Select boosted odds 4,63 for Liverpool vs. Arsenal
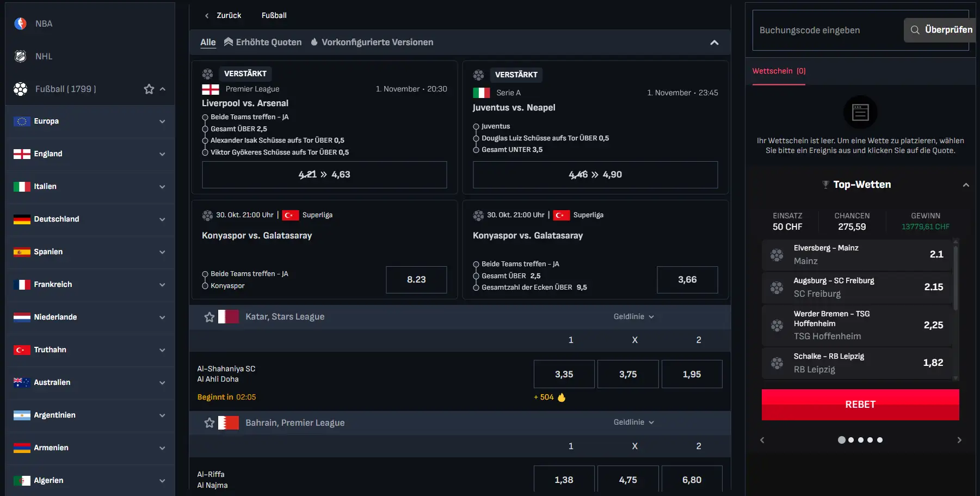The width and height of the screenshot is (980, 496). [324, 175]
